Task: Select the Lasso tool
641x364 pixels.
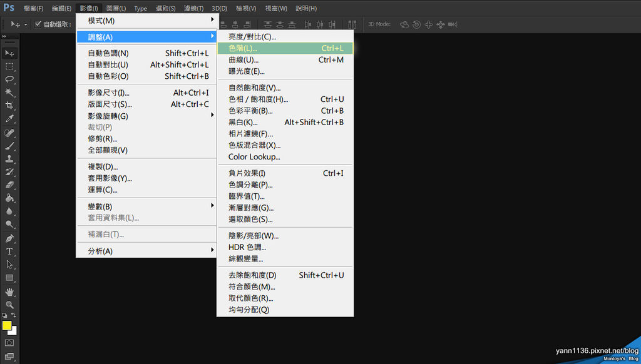Action: pos(9,79)
